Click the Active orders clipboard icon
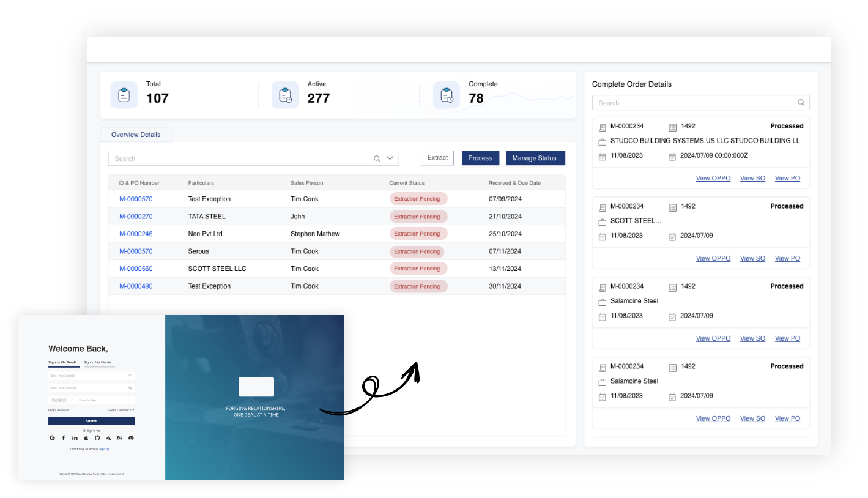This screenshot has width=868, height=498. pyautogui.click(x=285, y=95)
